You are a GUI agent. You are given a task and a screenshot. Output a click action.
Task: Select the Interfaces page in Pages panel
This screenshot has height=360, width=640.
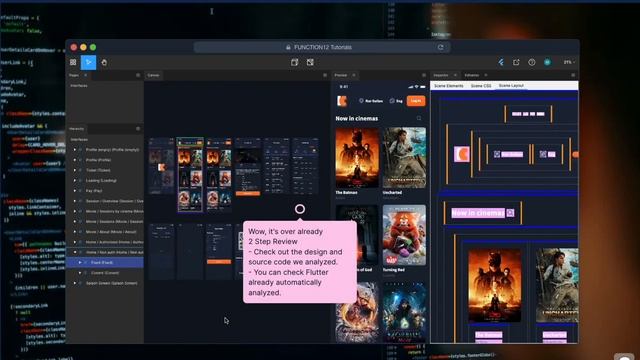(x=79, y=86)
